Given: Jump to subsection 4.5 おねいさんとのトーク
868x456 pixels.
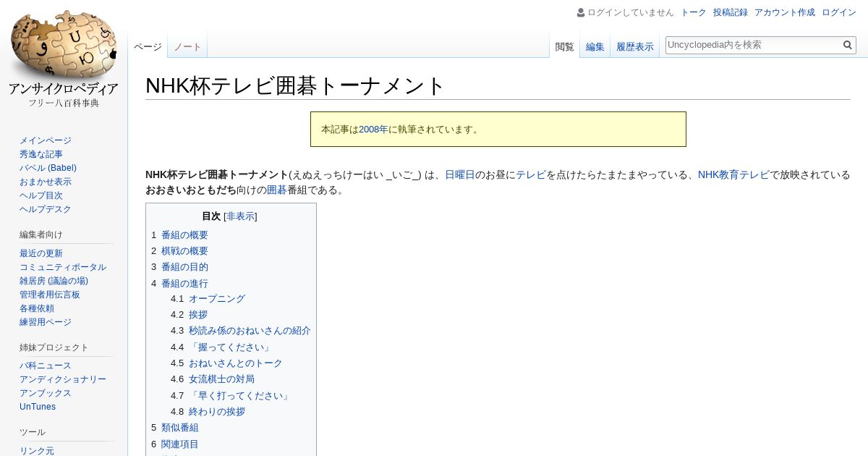Looking at the screenshot, I should click(x=226, y=363).
